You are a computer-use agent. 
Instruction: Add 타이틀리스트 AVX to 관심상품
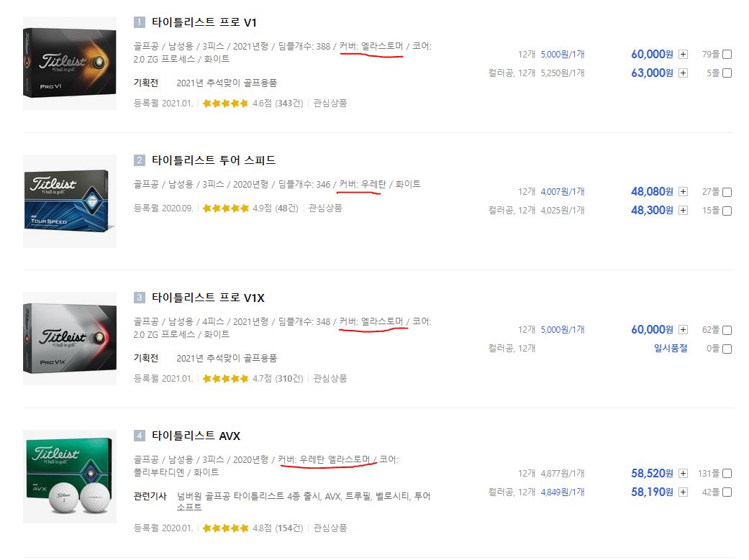[330, 528]
